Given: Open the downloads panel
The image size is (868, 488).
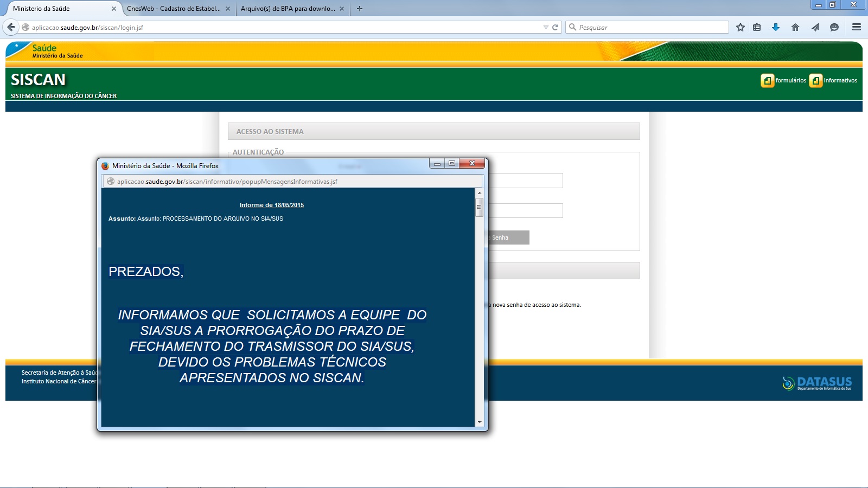Looking at the screenshot, I should [776, 27].
